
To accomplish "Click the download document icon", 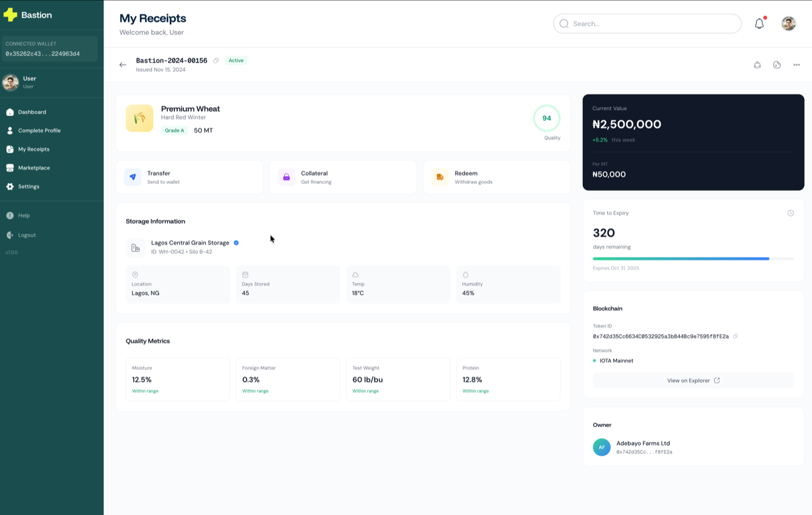I will coord(777,65).
